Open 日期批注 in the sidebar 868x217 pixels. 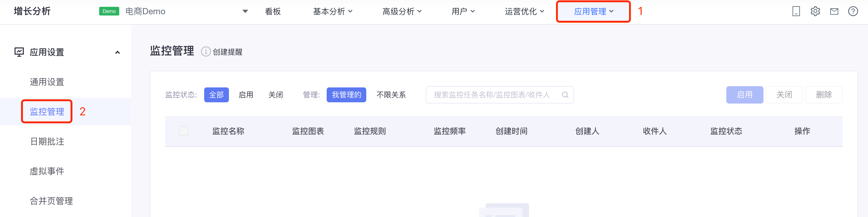[x=47, y=141]
